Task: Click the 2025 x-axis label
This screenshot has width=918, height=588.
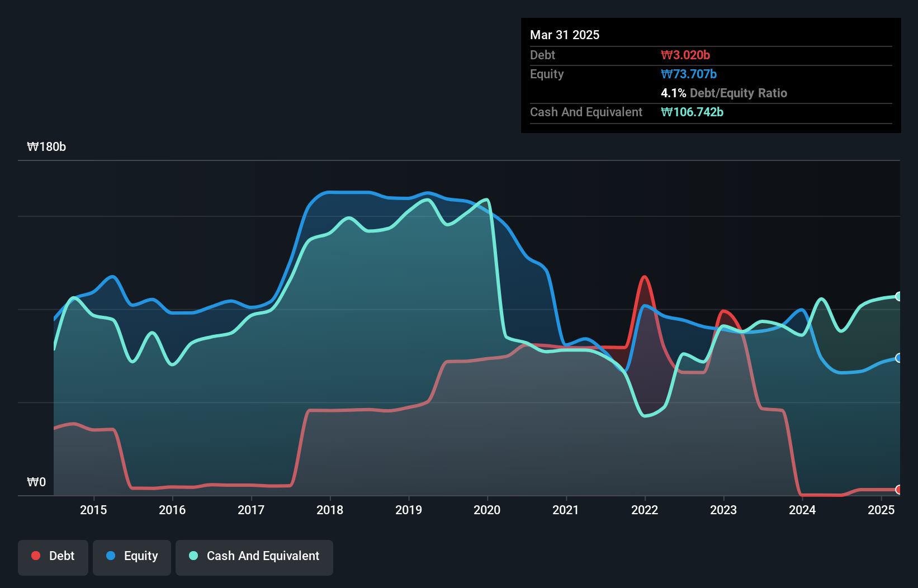Action: click(881, 510)
